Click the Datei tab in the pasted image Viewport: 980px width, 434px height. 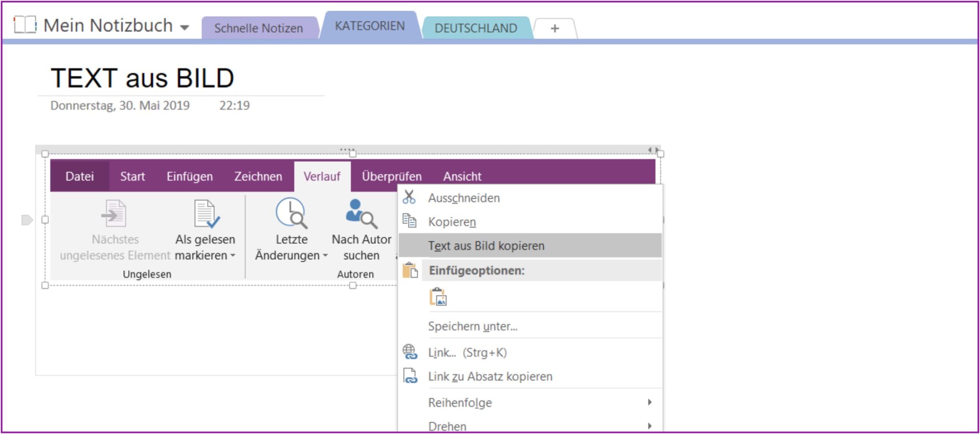[x=79, y=176]
